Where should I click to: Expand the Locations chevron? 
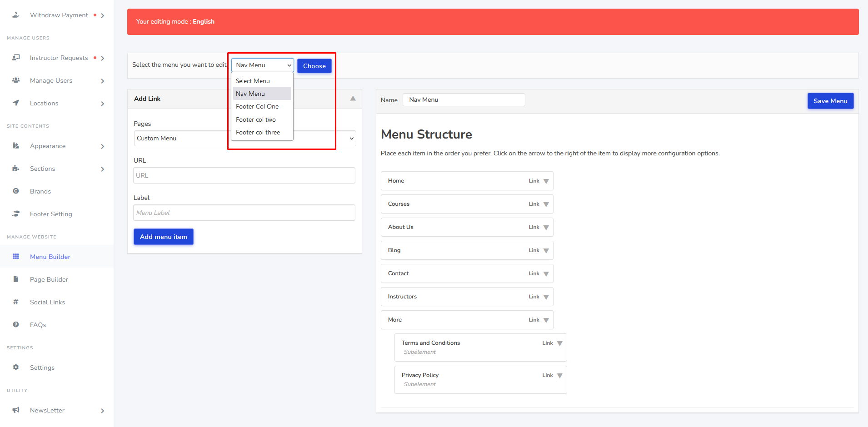click(x=103, y=104)
